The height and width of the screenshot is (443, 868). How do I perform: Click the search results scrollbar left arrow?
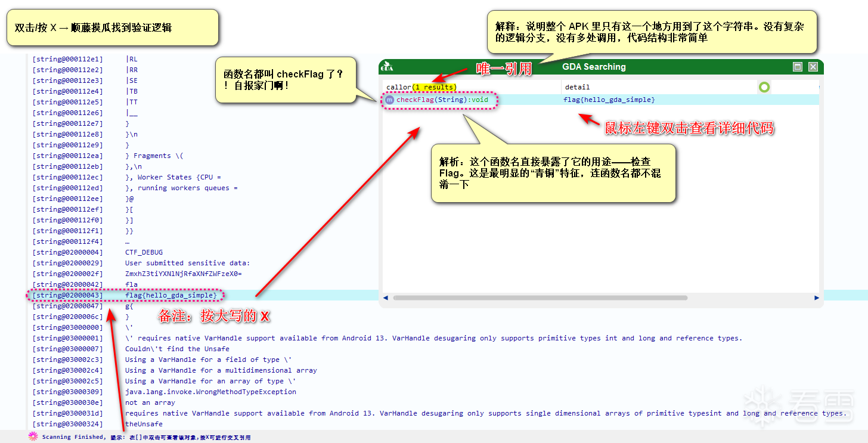click(x=386, y=298)
